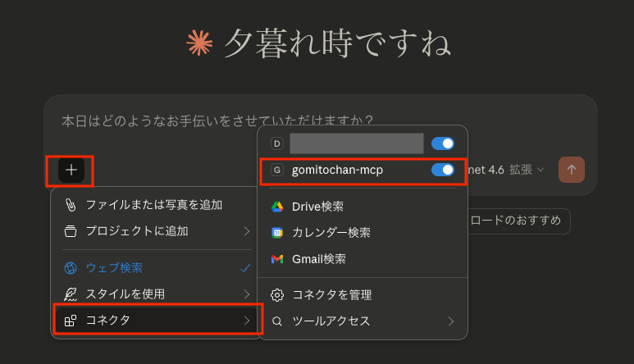Click the Google Drive icon
Image resolution: width=634 pixels, height=364 pixels.
(277, 207)
